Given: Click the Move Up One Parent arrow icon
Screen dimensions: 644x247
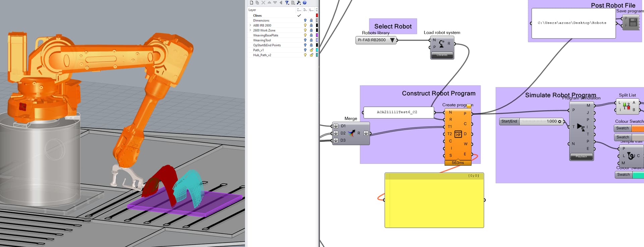Looking at the screenshot, I should click(x=281, y=3).
